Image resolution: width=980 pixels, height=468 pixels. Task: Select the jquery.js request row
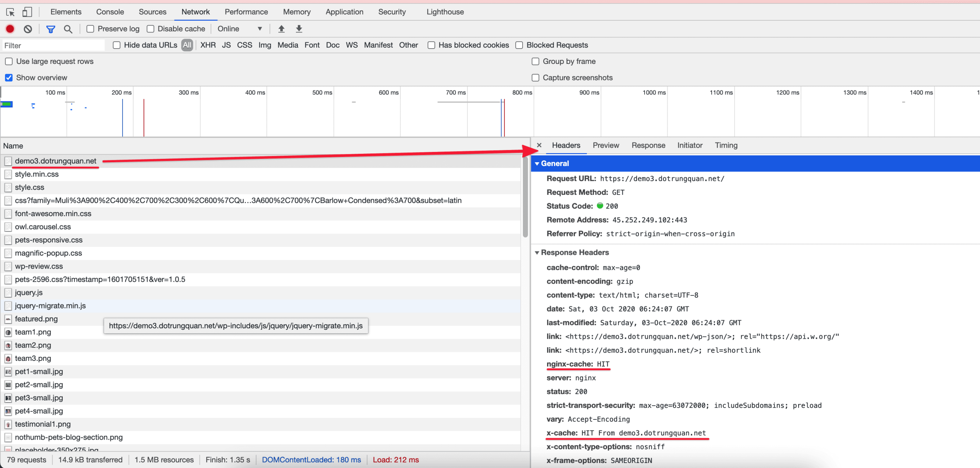29,293
